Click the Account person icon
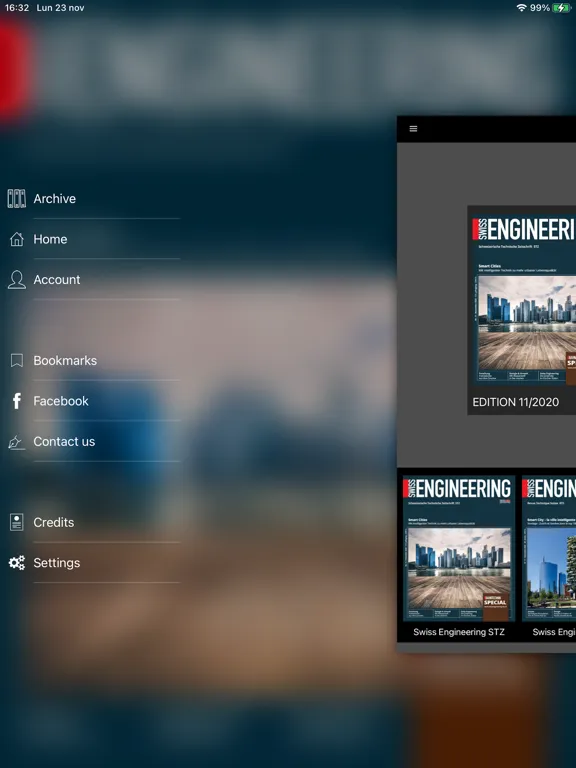This screenshot has width=576, height=768. (17, 280)
